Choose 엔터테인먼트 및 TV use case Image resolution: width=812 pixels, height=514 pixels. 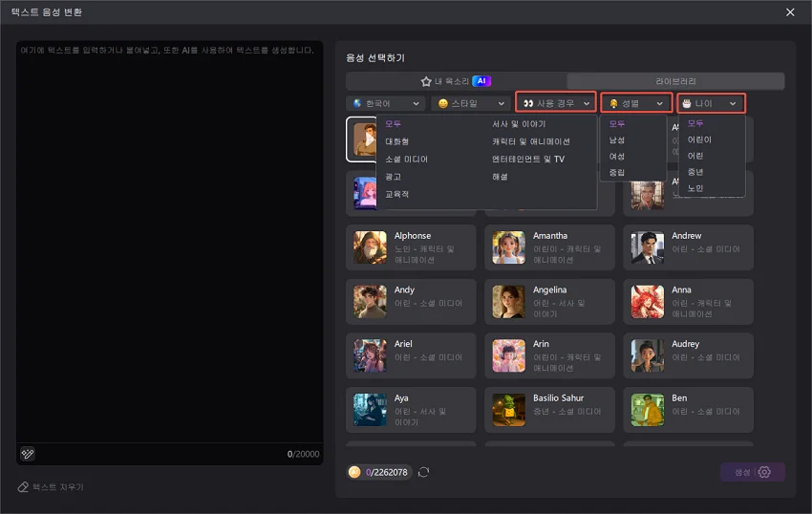coord(528,159)
